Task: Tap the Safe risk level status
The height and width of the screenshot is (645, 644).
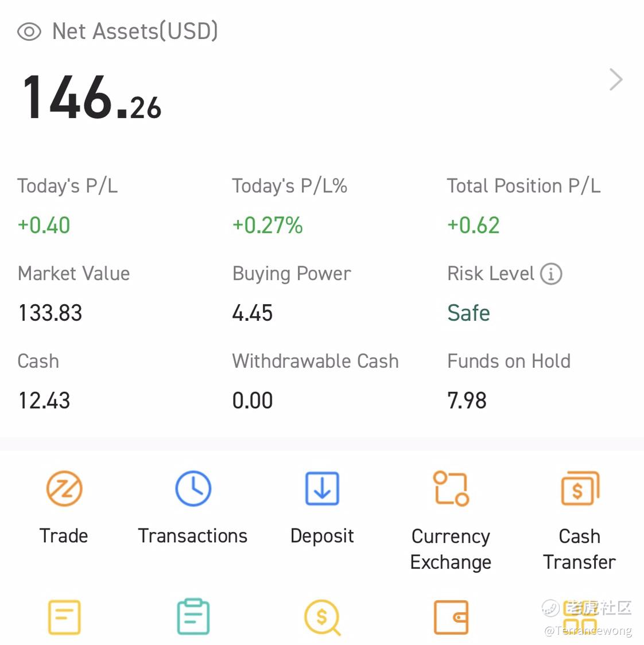Action: tap(468, 313)
